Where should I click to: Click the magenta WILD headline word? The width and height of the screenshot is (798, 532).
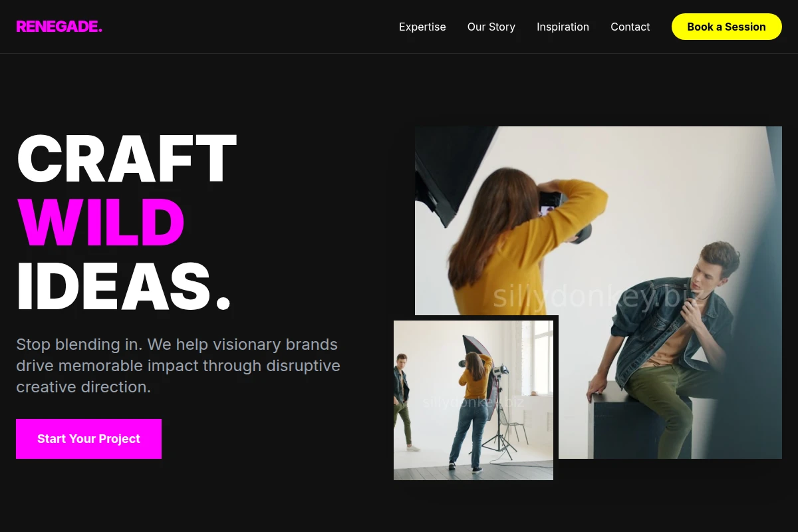[x=100, y=222]
